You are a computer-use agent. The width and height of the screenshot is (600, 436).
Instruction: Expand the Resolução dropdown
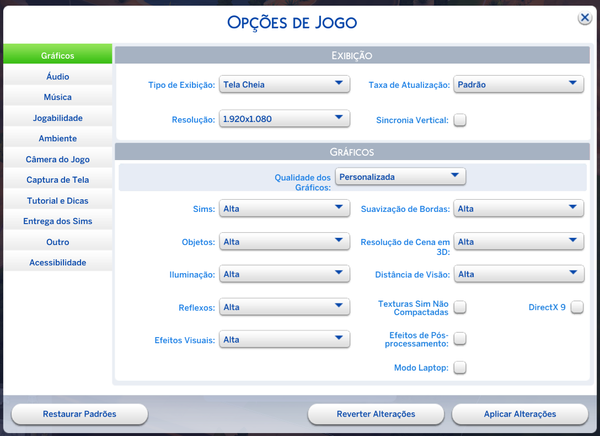(x=284, y=119)
